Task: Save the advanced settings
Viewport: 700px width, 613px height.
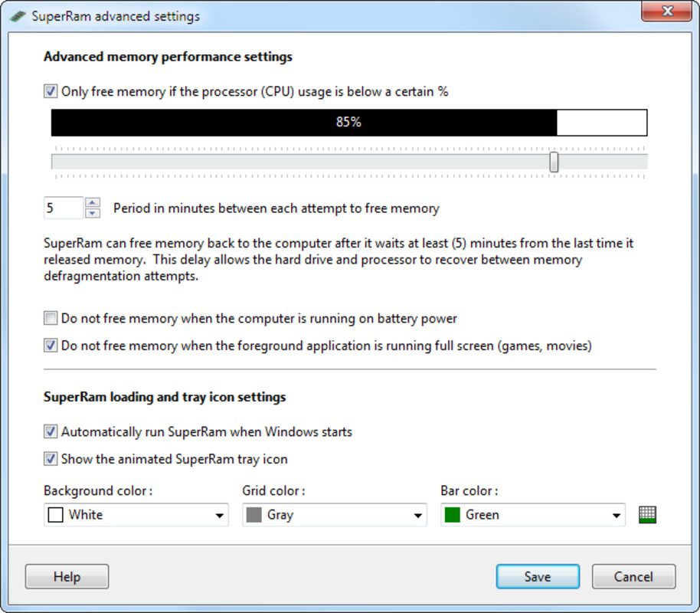Action: 538,576
